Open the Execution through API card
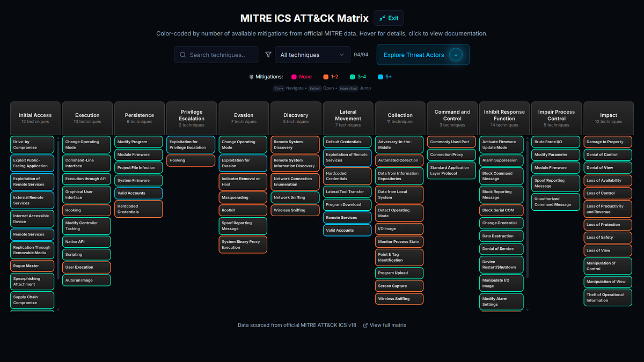Viewport: 644px width, 362px height. click(x=87, y=179)
